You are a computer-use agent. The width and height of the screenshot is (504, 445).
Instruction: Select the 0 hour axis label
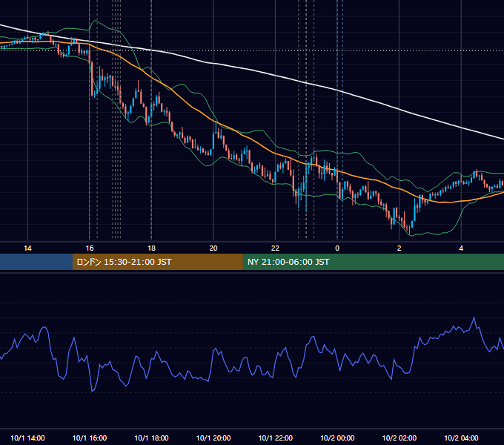(x=337, y=248)
